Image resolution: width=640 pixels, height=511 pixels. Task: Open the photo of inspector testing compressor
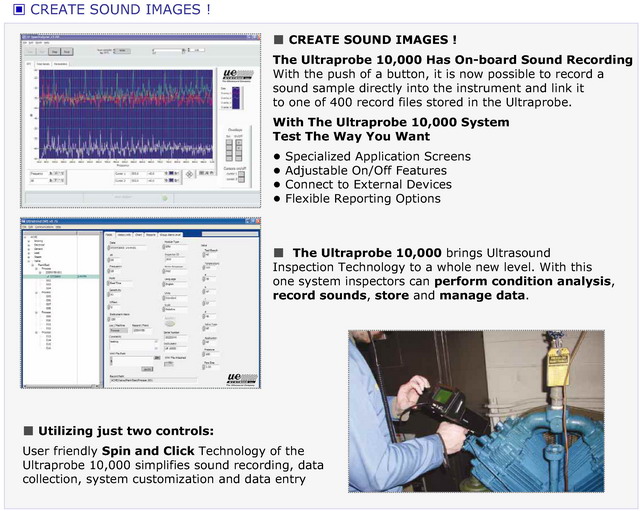[476, 411]
